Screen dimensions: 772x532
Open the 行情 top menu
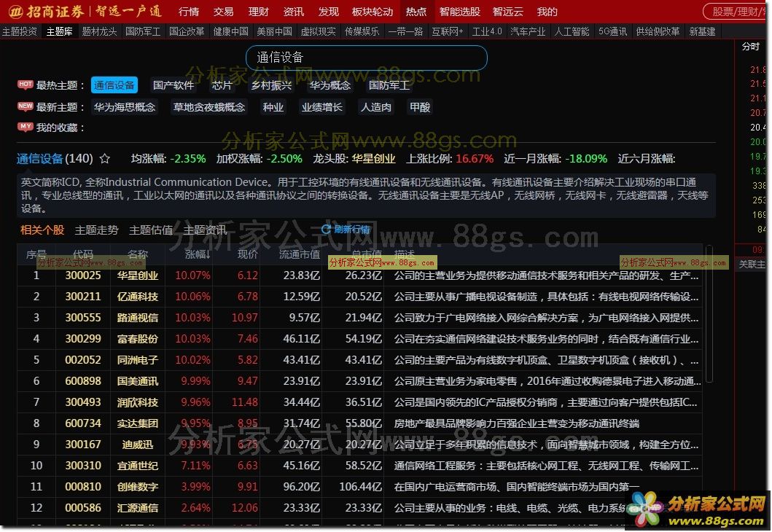coord(189,12)
